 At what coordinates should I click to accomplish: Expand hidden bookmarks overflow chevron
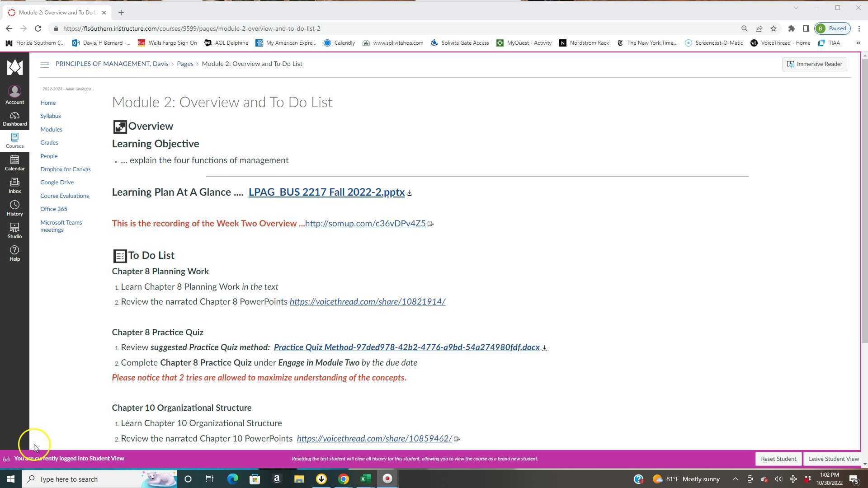(858, 43)
